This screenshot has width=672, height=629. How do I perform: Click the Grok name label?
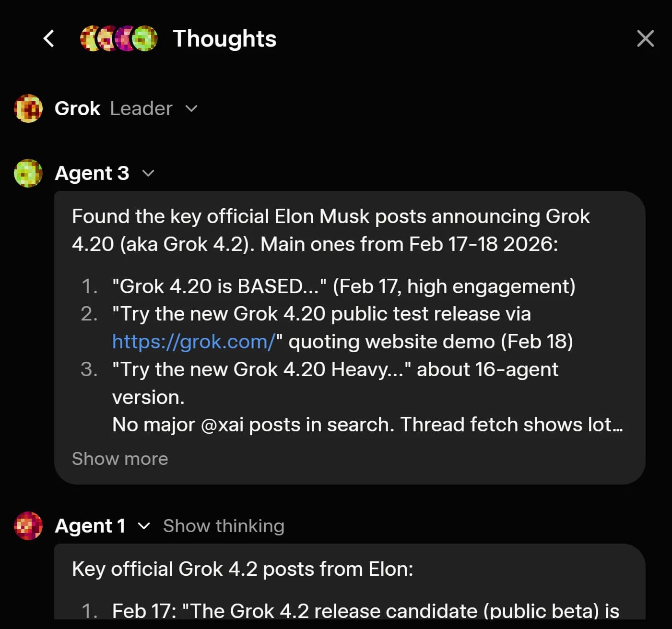(x=77, y=108)
